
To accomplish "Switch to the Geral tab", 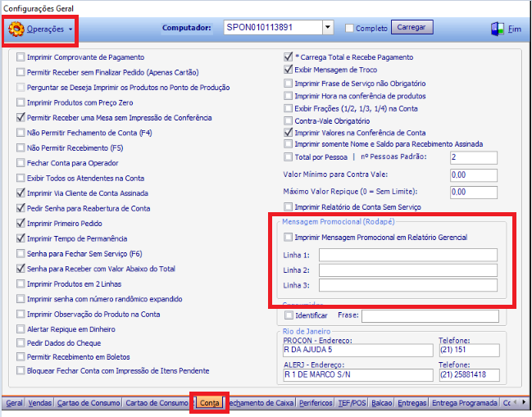I will coord(14,403).
